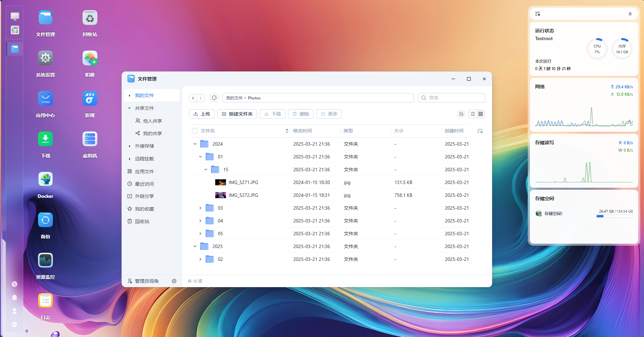Click the 搜索 search field
644x337 pixels.
(x=452, y=98)
